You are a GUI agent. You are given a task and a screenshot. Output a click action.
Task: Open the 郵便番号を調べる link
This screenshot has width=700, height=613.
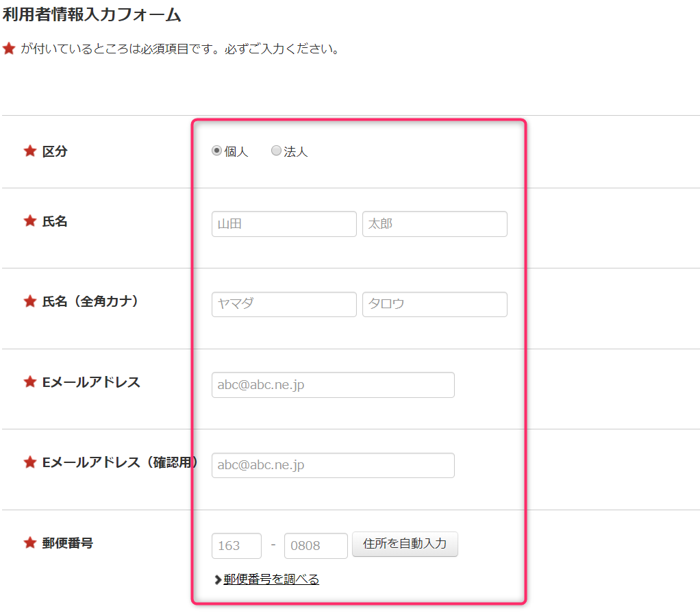point(271,579)
